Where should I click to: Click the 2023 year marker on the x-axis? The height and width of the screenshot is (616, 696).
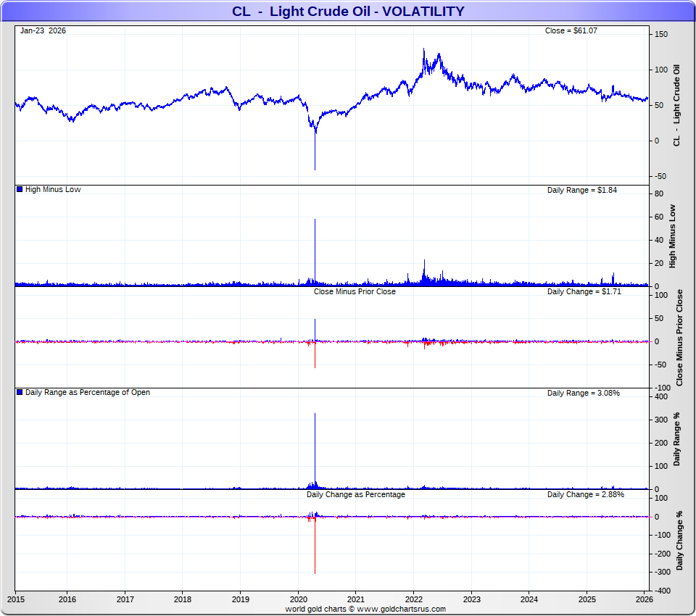(x=471, y=599)
